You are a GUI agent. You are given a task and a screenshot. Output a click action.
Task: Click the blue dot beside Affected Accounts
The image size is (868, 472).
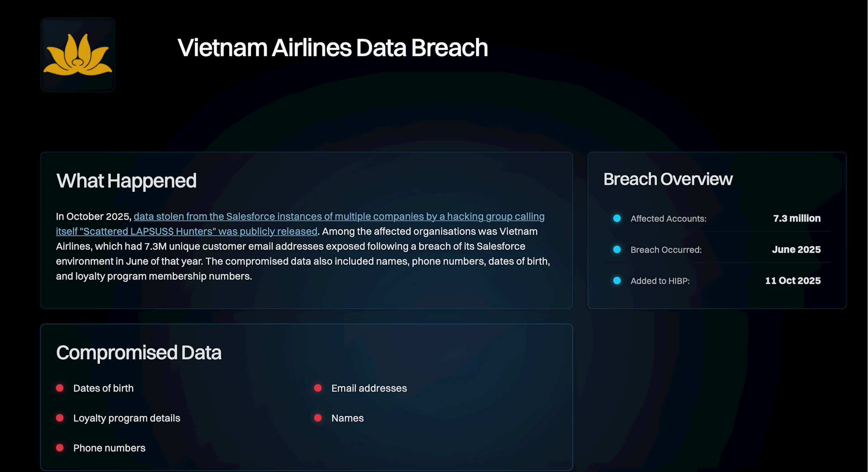[x=617, y=218]
